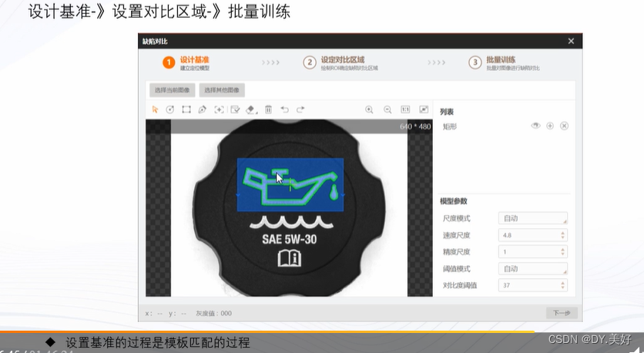Undo the last action
The height and width of the screenshot is (353, 644).
click(284, 109)
